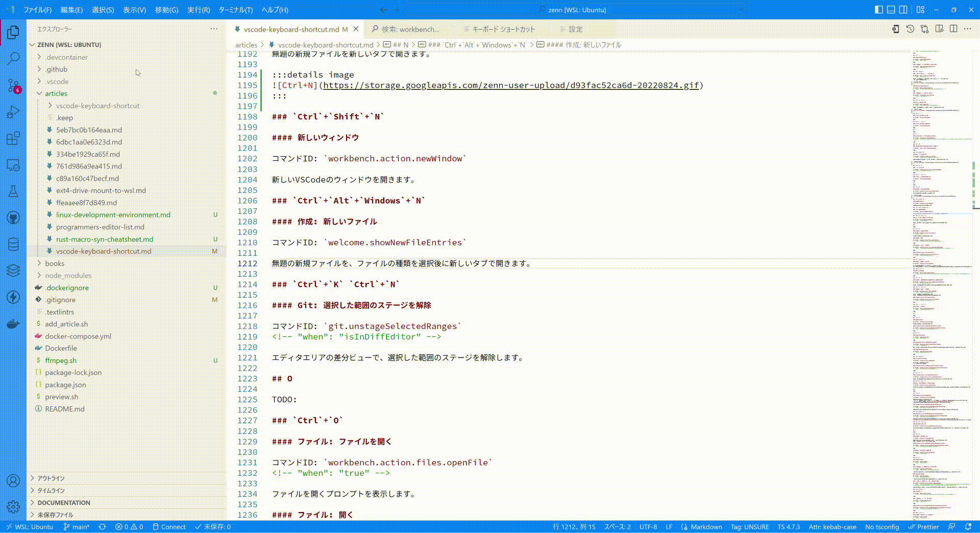Viewport: 980px width, 533px height.
Task: Open the 表示(V) menu
Action: click(x=134, y=10)
